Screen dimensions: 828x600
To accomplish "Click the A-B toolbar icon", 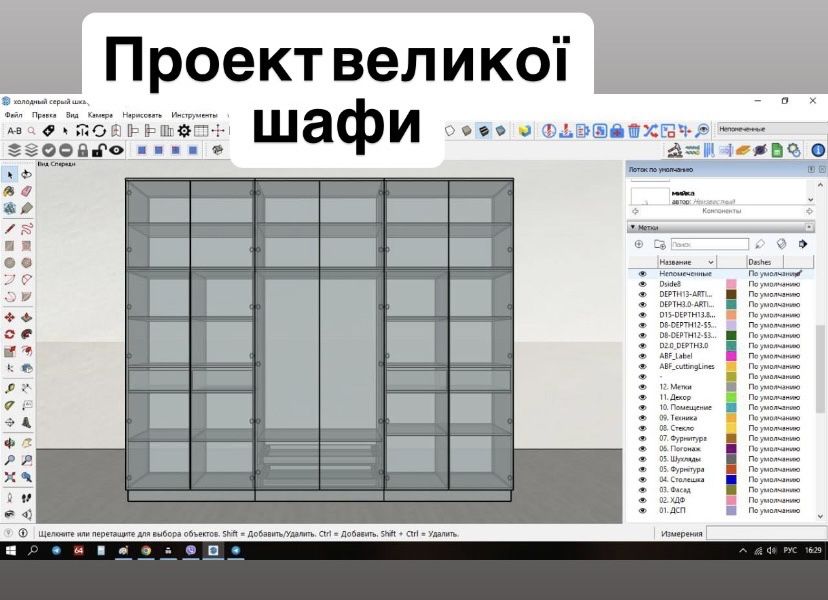I will 14,130.
